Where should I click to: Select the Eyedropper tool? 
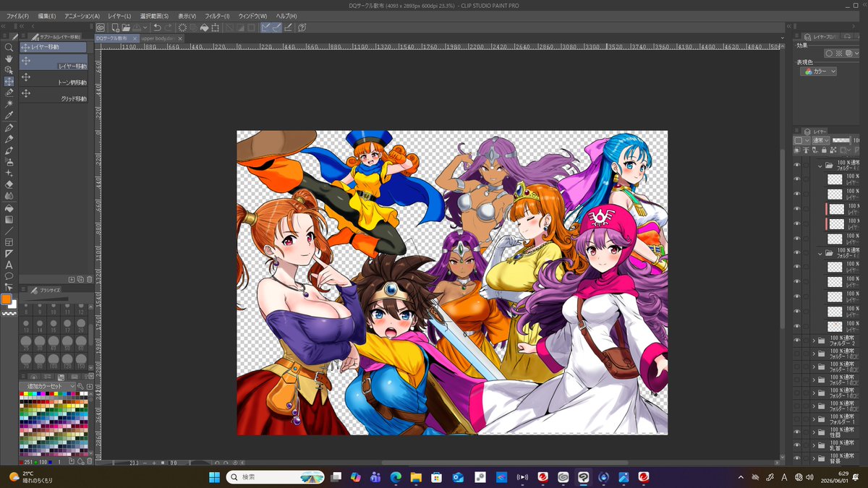point(9,116)
